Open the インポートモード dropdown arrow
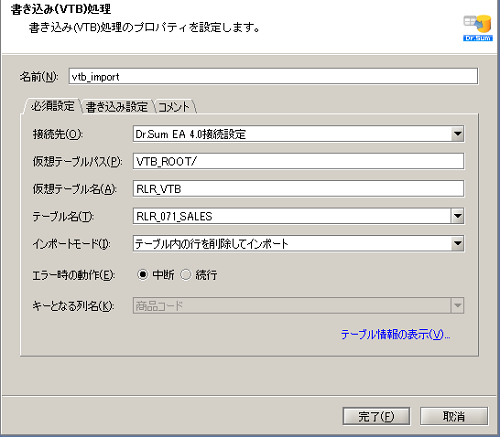Screen dimensions: 500x437 point(458,244)
